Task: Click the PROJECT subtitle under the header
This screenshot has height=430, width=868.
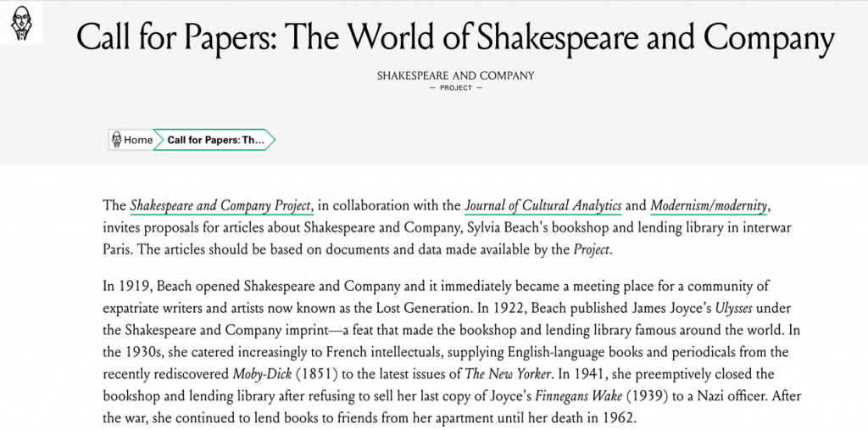Action: tap(456, 87)
